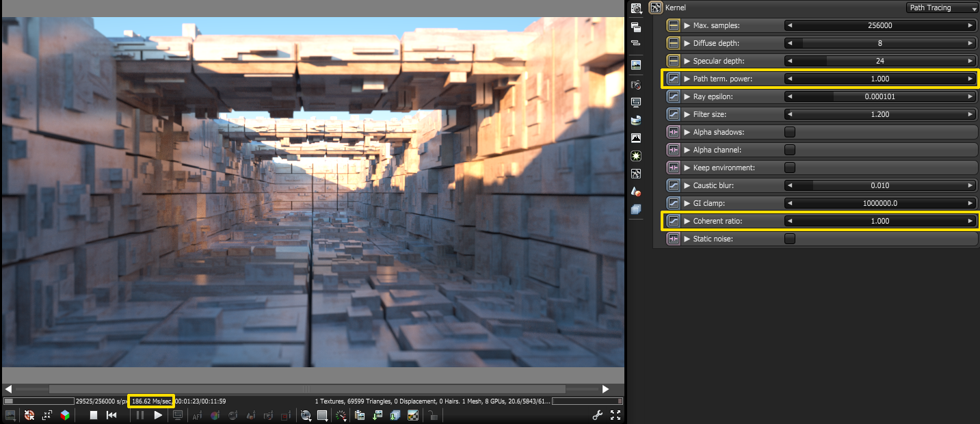Expand the GI clamp row triangle
Screen dimensions: 980x424
tap(687, 203)
